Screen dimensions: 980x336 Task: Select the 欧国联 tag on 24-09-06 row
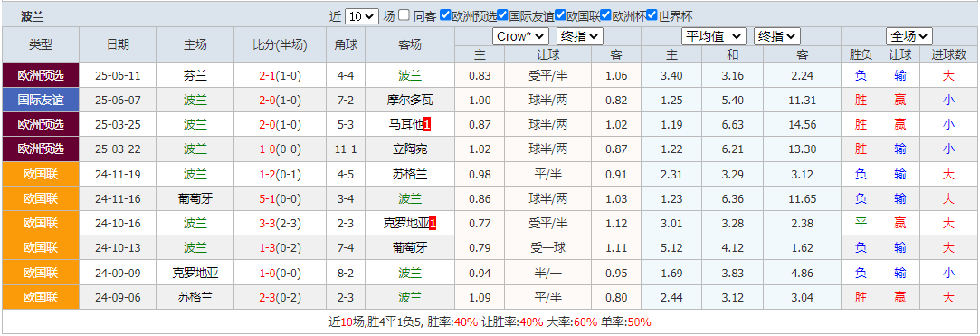pos(41,297)
